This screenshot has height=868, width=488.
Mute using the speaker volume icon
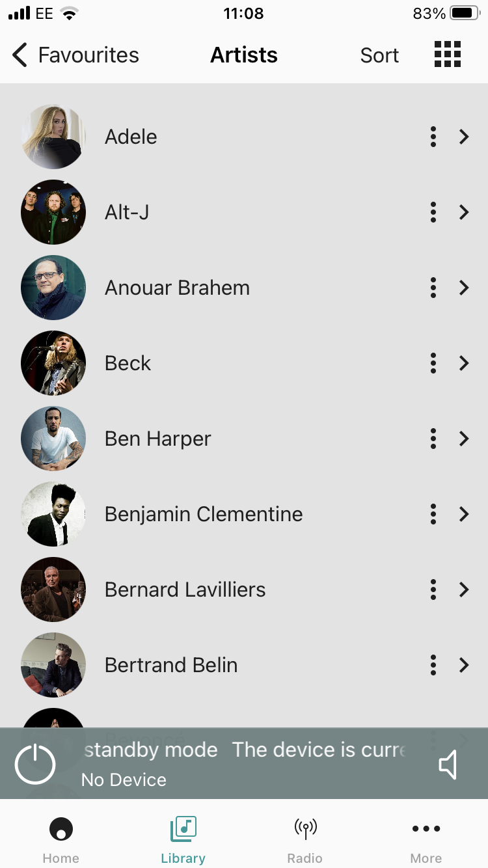(x=448, y=765)
